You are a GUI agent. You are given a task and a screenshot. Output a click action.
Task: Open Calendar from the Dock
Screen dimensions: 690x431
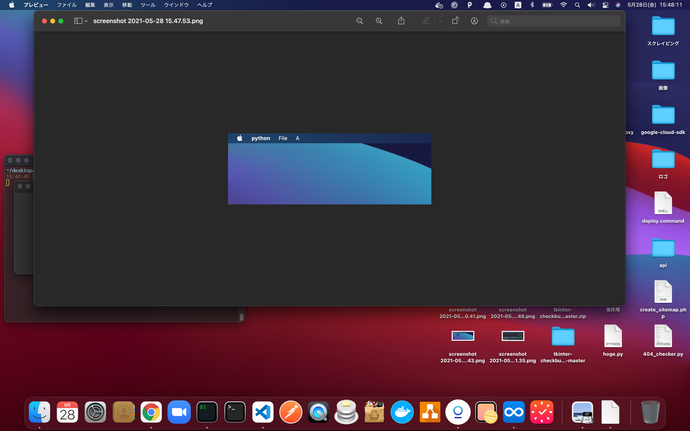pyautogui.click(x=67, y=412)
